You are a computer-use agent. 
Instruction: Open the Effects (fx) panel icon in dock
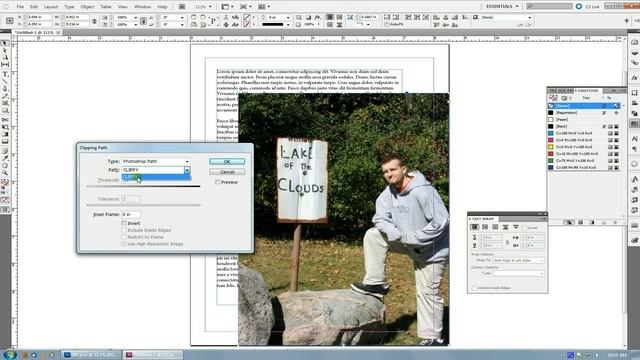point(634,78)
